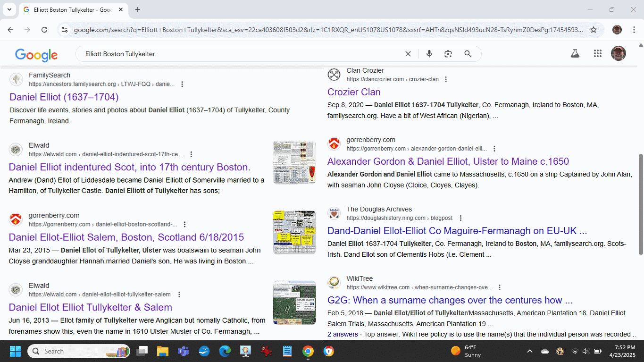644x362 pixels.
Task: Close the Elliott Boston Tullykelter tab
Action: [x=121, y=9]
